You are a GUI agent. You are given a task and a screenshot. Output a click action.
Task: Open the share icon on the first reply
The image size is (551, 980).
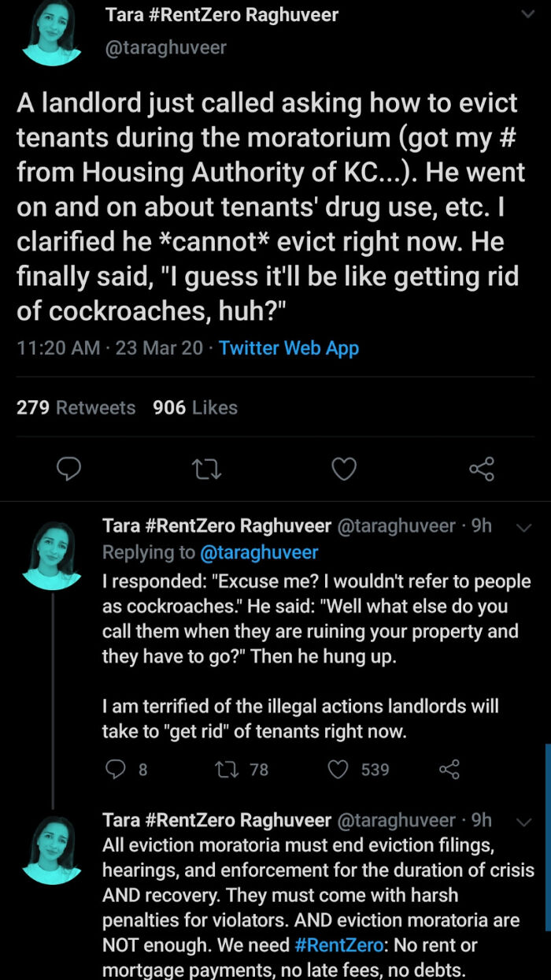point(449,770)
